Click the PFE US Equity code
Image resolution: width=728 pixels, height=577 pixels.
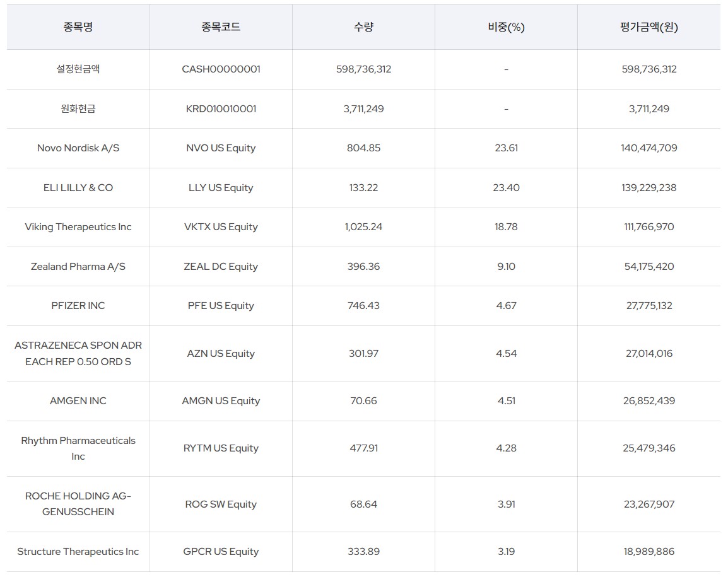(221, 305)
